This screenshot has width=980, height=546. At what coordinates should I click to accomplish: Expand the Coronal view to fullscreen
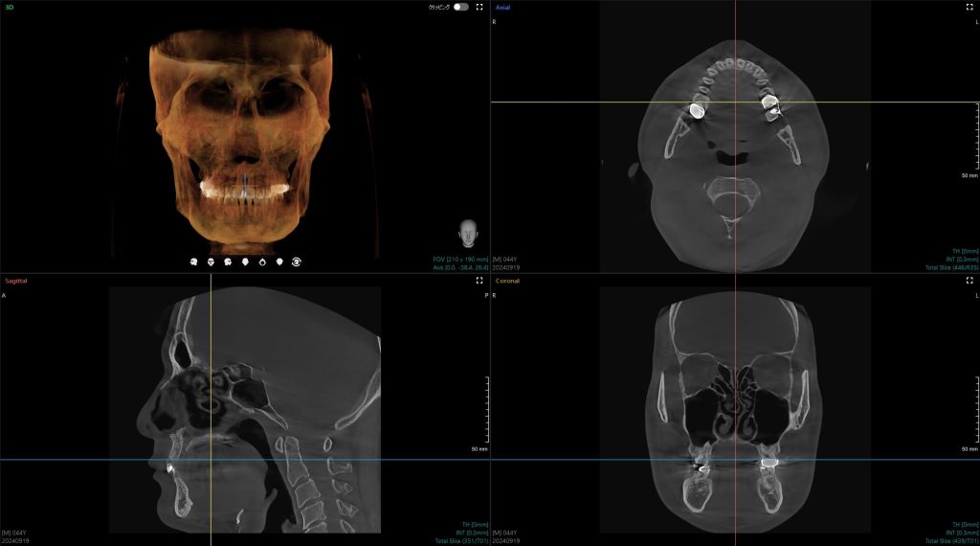click(969, 282)
